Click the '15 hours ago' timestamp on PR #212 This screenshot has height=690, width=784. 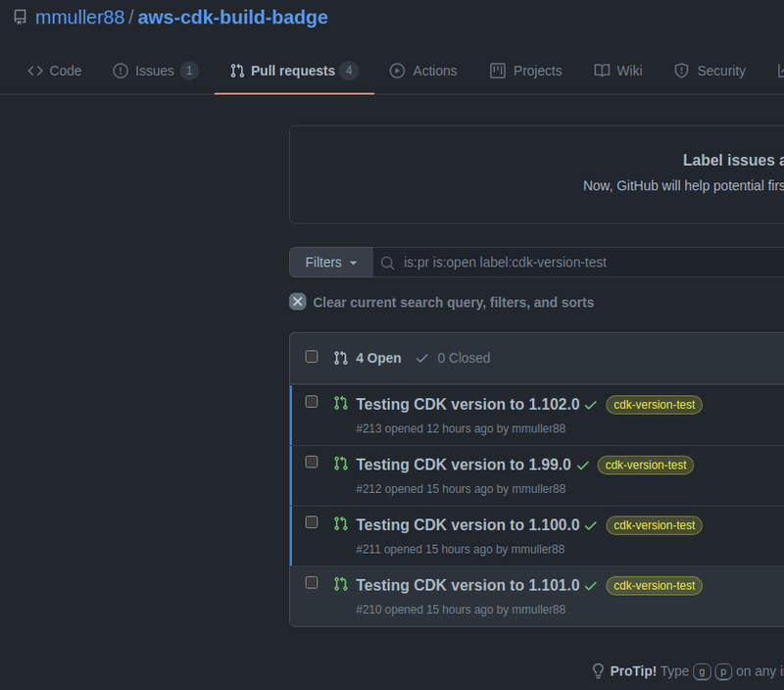point(460,489)
